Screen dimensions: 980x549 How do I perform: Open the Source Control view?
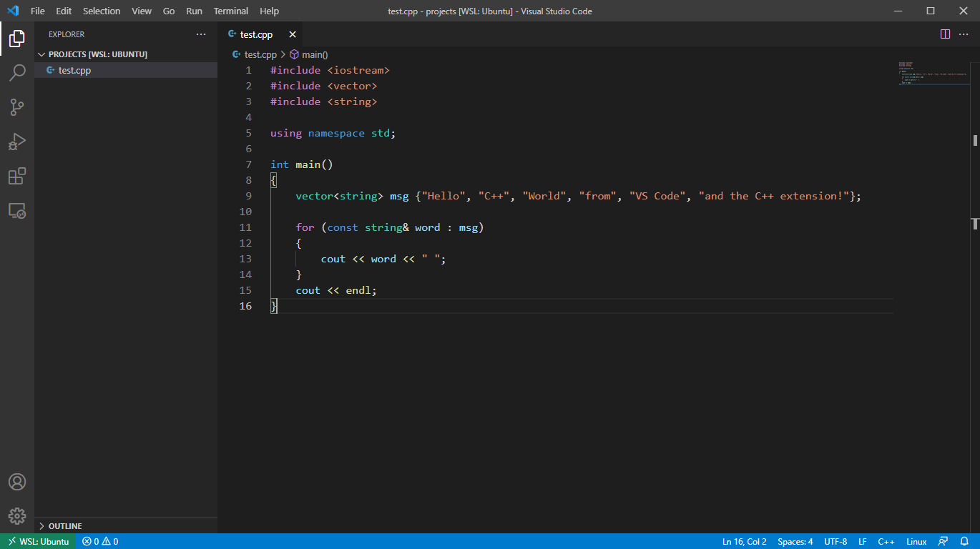(17, 107)
